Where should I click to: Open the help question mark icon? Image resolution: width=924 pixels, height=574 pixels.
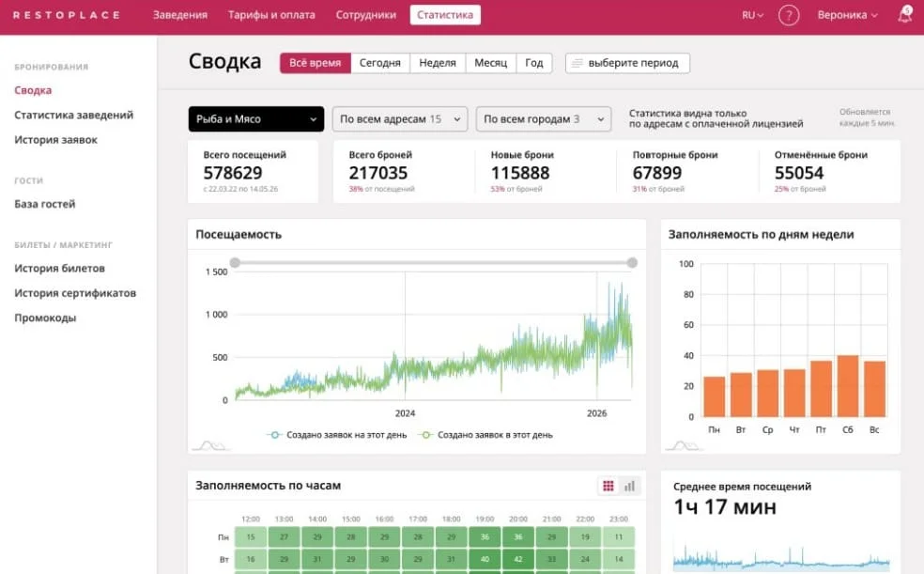[x=789, y=15]
